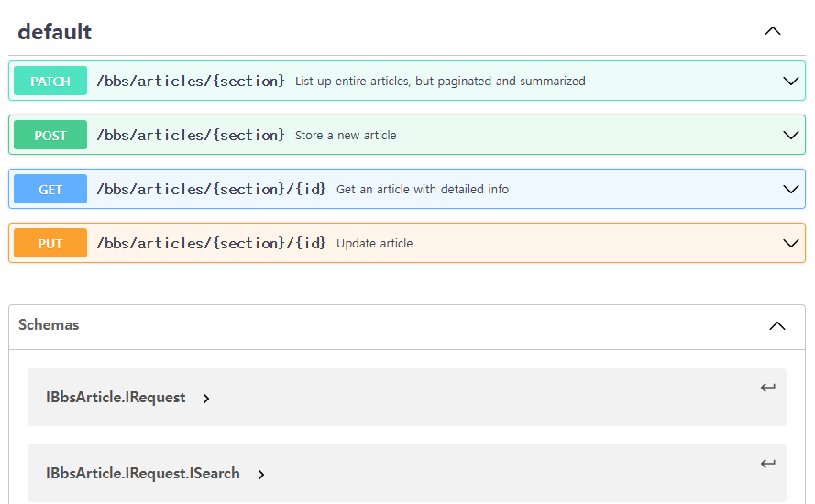Expand IBbsArticle.IRequest.ISearch schema chevron
This screenshot has width=815, height=504.
[261, 475]
